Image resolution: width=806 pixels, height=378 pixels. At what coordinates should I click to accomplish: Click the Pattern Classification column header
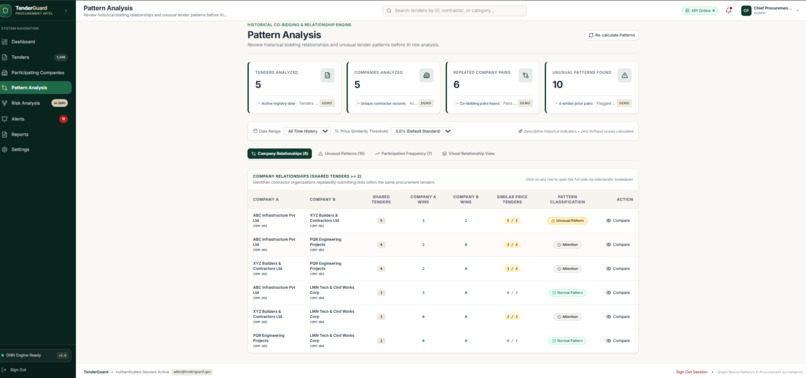coord(567,200)
